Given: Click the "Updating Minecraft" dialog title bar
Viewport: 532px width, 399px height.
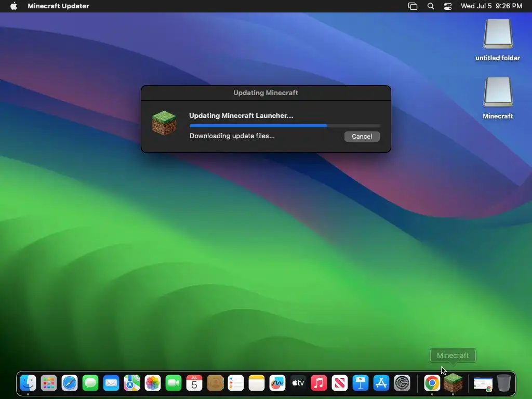Looking at the screenshot, I should pos(265,93).
